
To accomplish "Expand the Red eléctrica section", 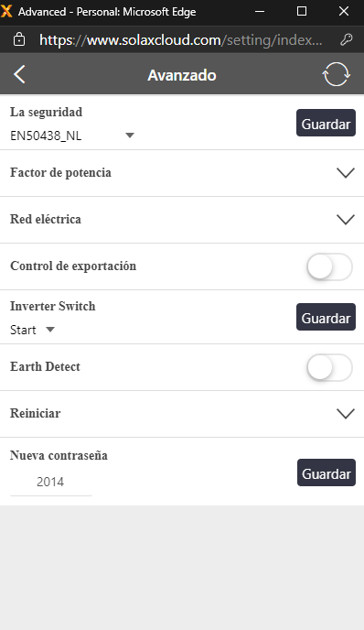I will (182, 220).
